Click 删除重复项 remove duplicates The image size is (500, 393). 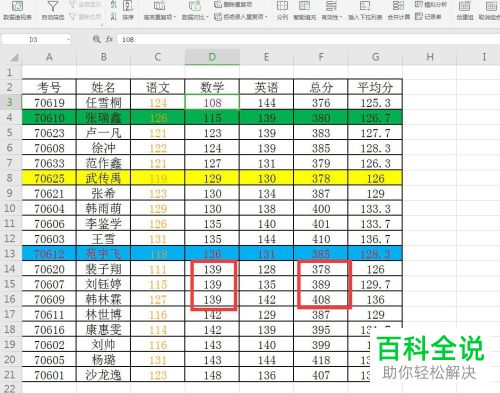233,5
